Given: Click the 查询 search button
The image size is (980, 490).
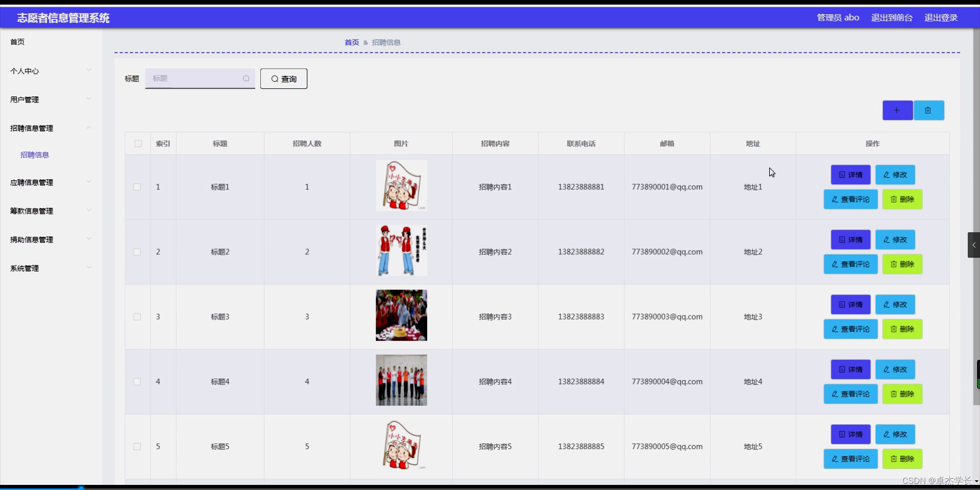Looking at the screenshot, I should (283, 79).
